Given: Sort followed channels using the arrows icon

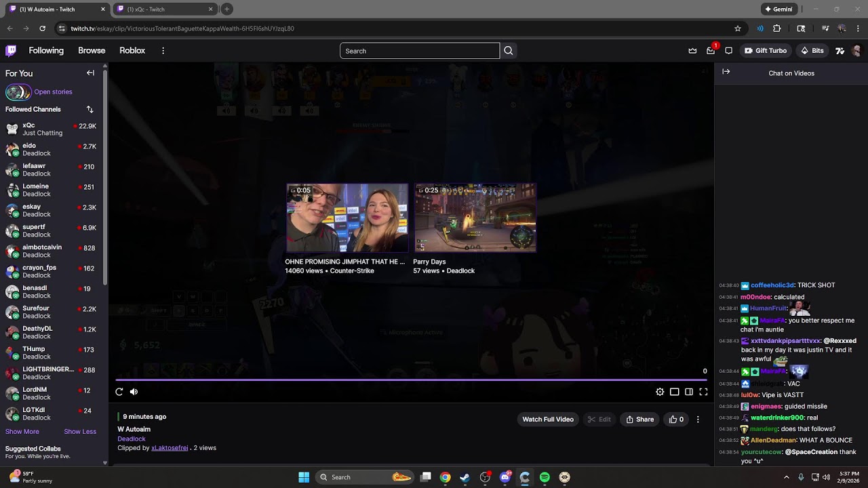Looking at the screenshot, I should [x=90, y=109].
